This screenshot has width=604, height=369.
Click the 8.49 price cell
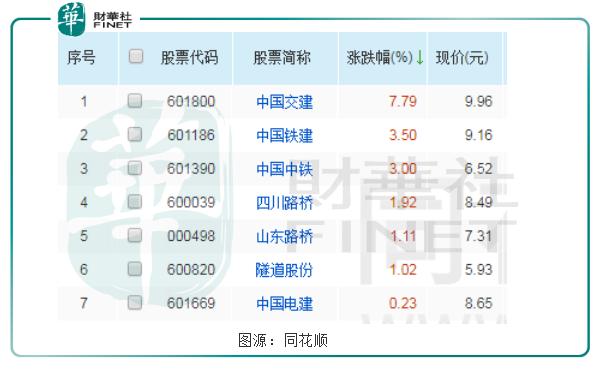click(x=478, y=202)
